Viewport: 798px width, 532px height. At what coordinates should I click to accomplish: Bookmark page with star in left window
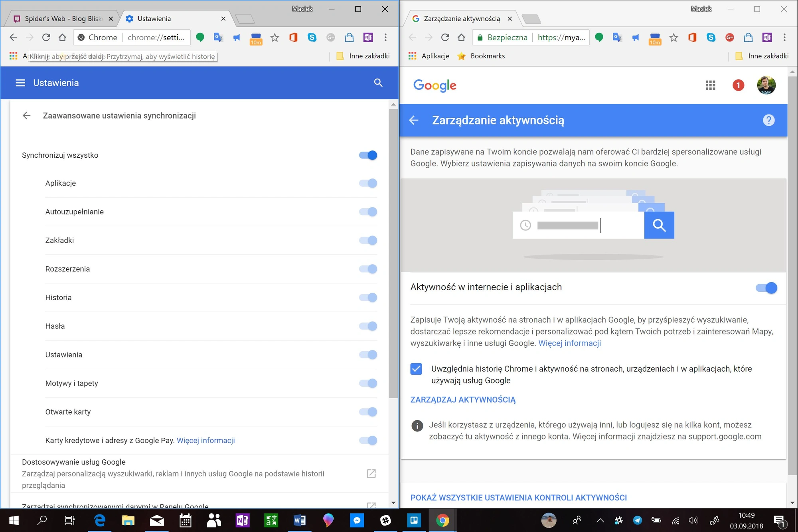coord(275,38)
